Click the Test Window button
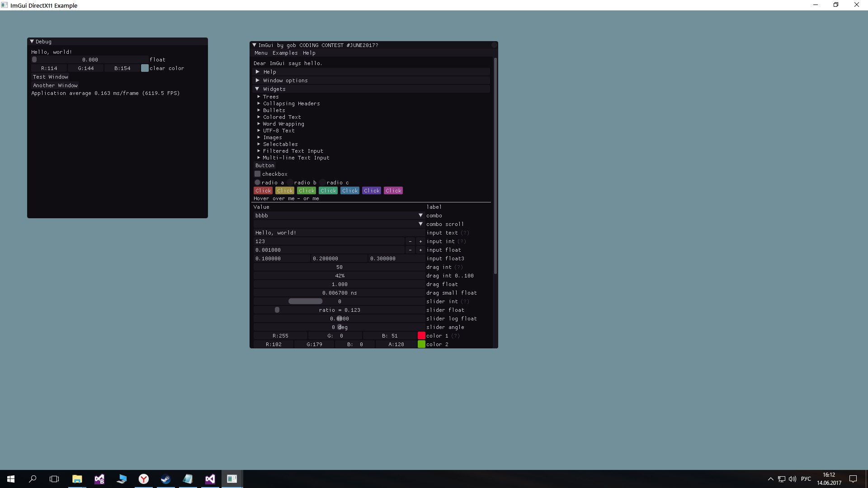 (51, 77)
